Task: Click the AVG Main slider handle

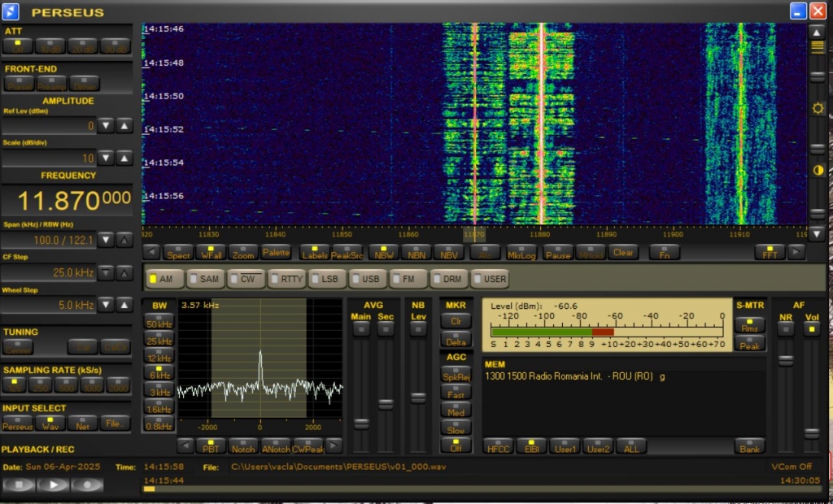Action: pyautogui.click(x=361, y=424)
